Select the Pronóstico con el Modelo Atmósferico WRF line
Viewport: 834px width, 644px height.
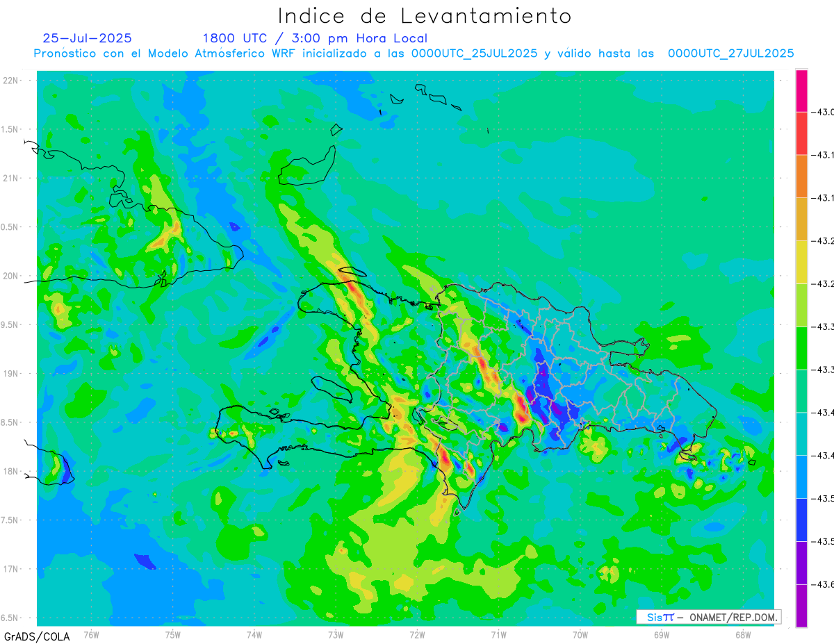point(414,53)
